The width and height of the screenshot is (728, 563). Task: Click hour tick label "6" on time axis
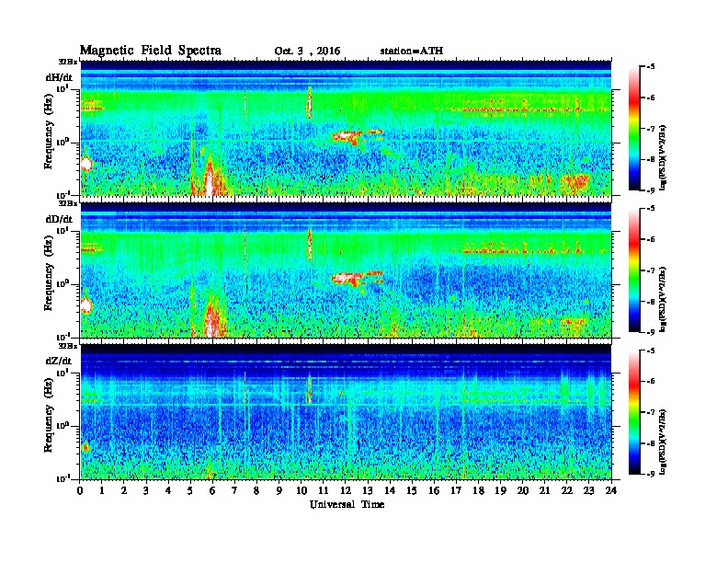[212, 490]
